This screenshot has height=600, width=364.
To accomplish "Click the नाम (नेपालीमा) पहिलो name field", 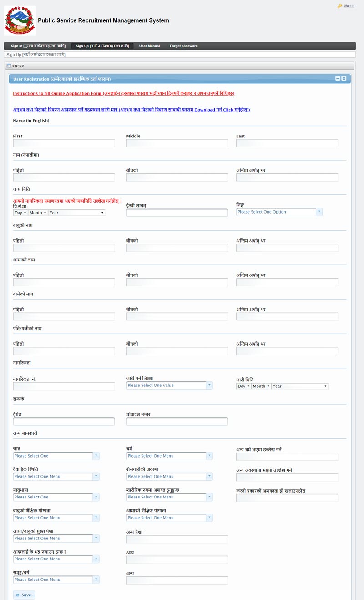I will pos(64,177).
